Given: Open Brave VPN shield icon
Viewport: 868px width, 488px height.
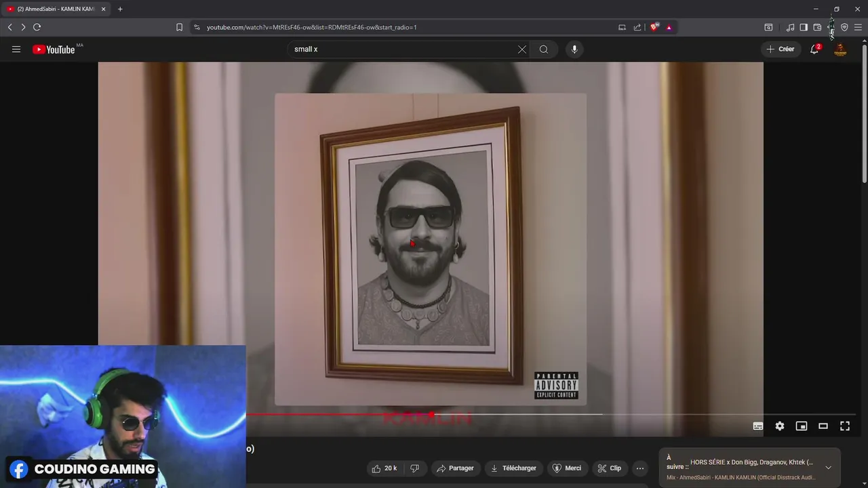Looking at the screenshot, I should coord(844,27).
